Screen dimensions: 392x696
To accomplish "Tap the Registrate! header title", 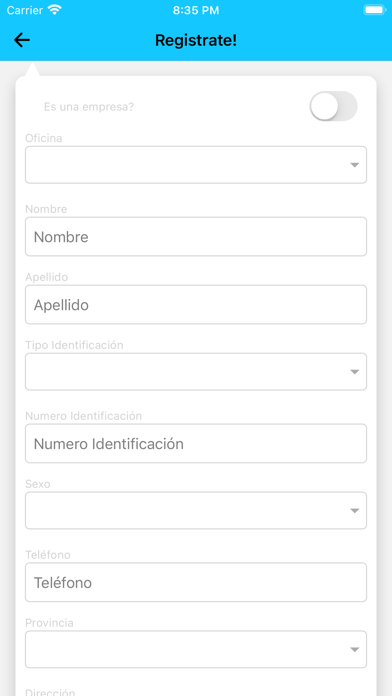I will pos(196,40).
